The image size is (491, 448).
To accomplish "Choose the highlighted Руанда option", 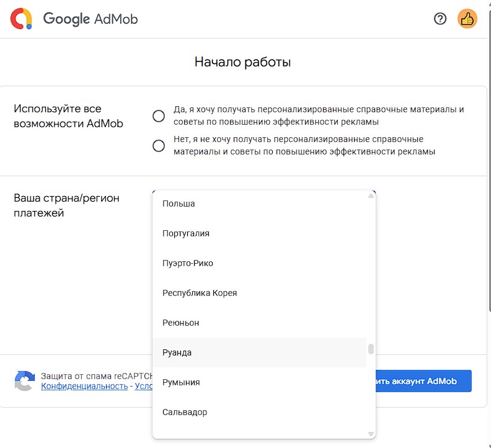I will [x=259, y=352].
